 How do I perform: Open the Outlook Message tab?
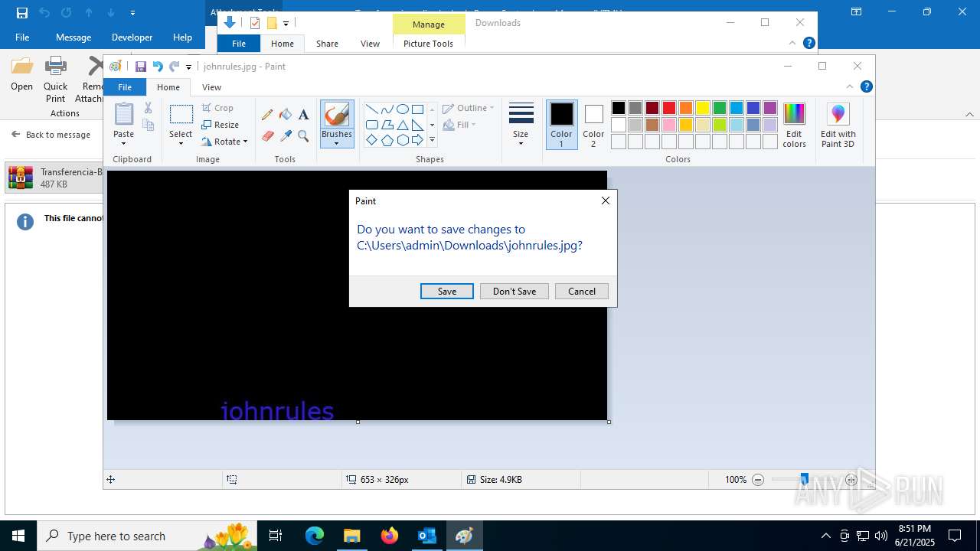point(73,37)
